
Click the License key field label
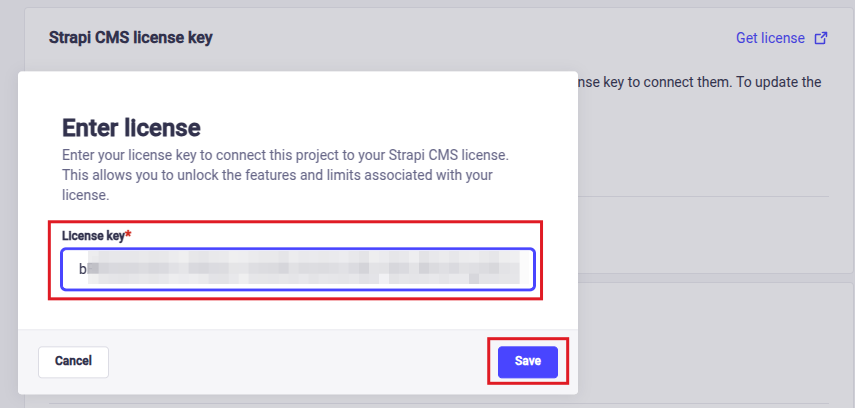pyautogui.click(x=92, y=235)
